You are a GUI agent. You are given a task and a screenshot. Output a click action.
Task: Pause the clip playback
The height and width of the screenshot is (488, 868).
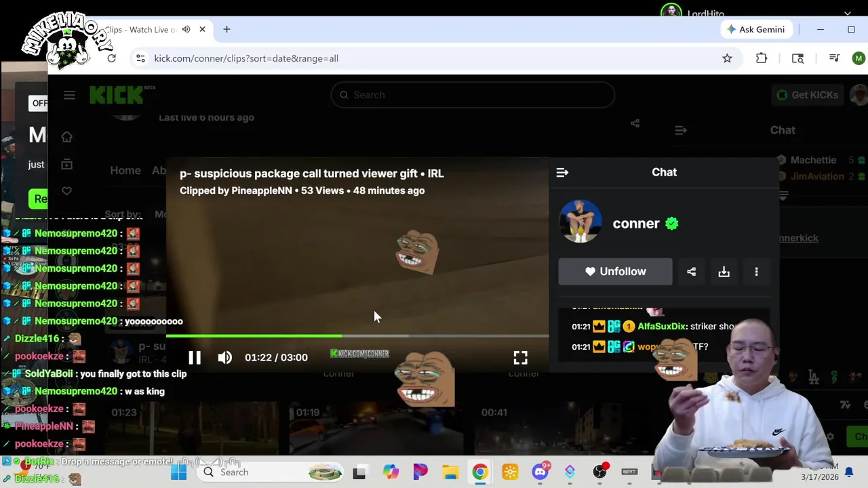[x=195, y=357]
